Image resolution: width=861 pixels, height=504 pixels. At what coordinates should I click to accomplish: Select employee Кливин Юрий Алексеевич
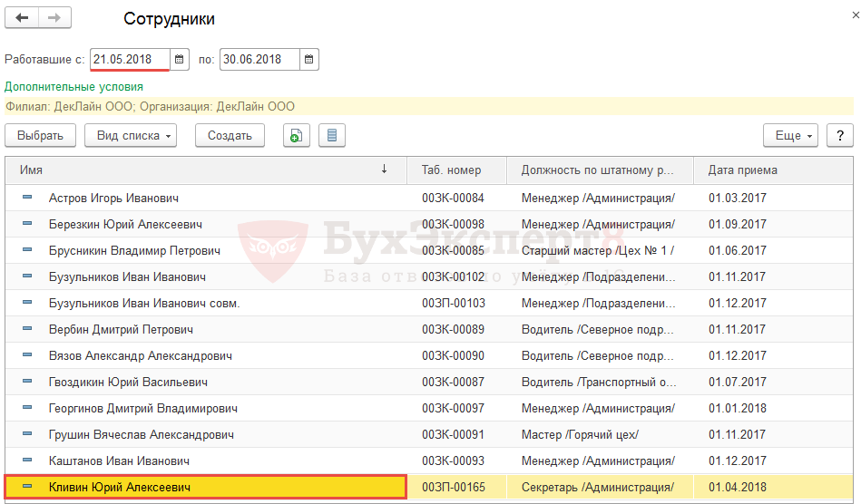(120, 488)
